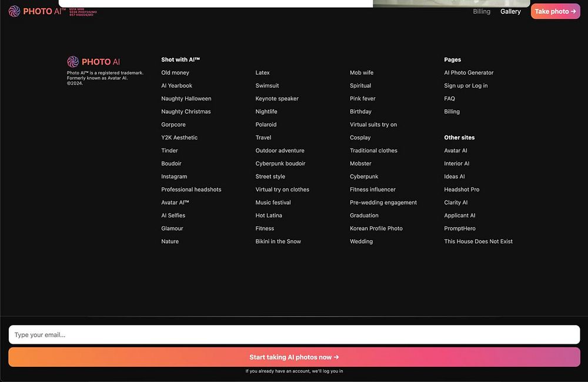Screen dimensions: 588x382
Task: Open the FAQ link
Action: [449, 99]
